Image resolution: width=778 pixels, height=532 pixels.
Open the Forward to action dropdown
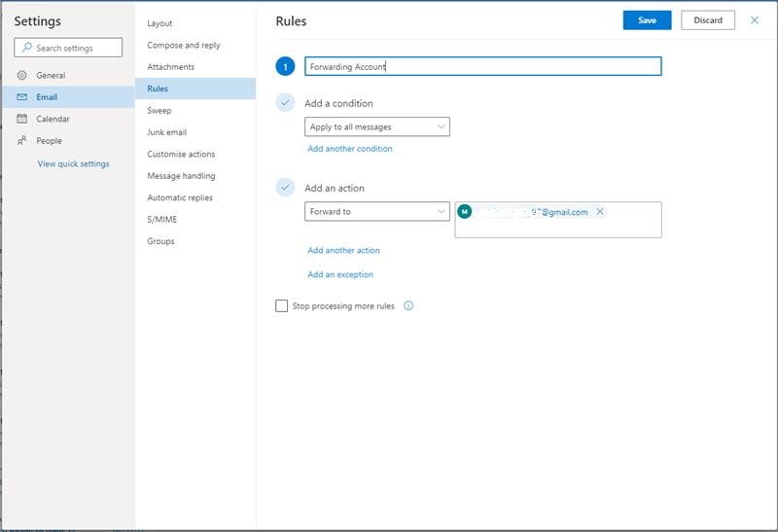[377, 211]
